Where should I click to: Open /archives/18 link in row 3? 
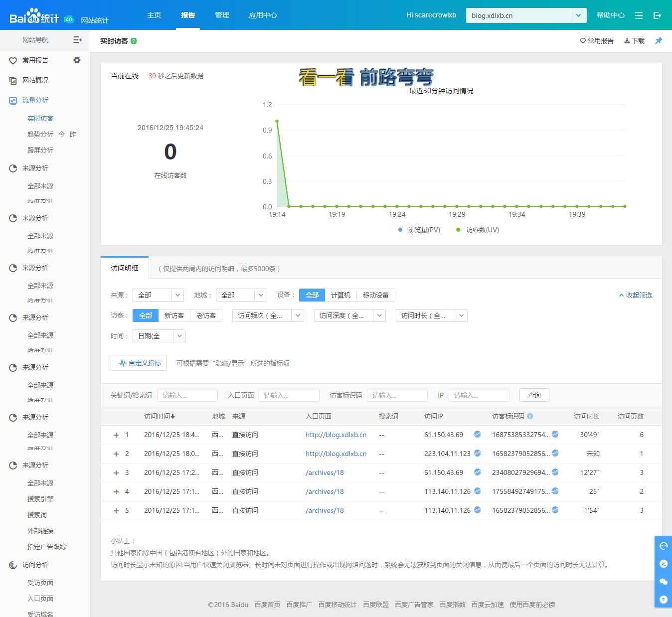(x=325, y=472)
